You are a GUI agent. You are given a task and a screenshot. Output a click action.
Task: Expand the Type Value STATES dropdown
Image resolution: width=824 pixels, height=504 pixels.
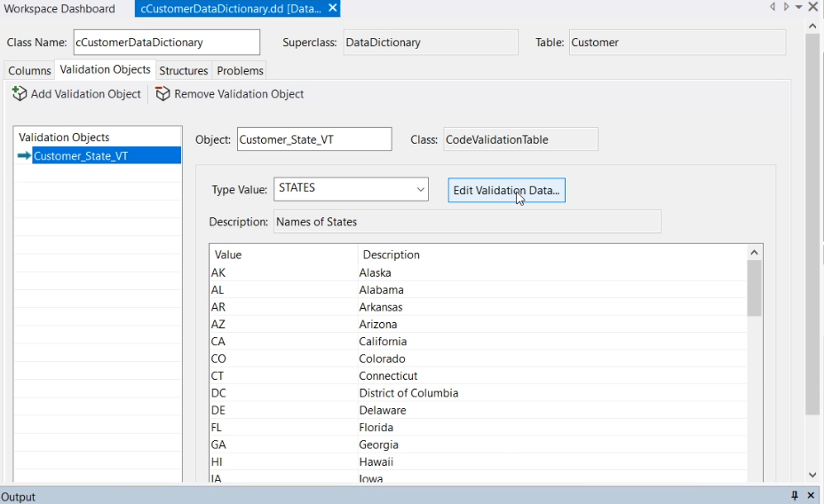420,189
